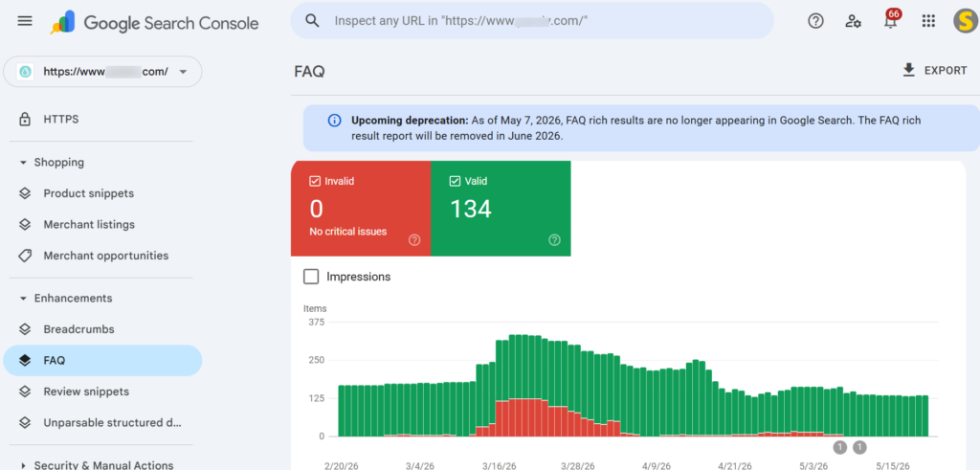
Task: Click the Invalid card help icon
Action: click(x=414, y=240)
